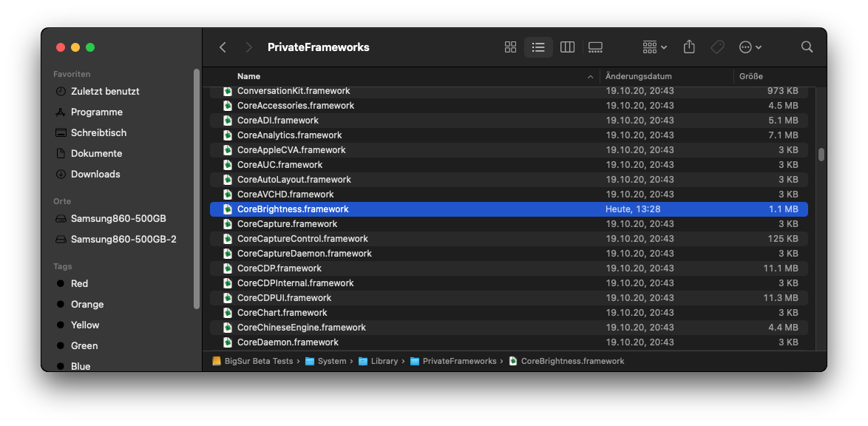868x426 pixels.
Task: Click CoreBrightness.framework in path bar
Action: (x=566, y=361)
